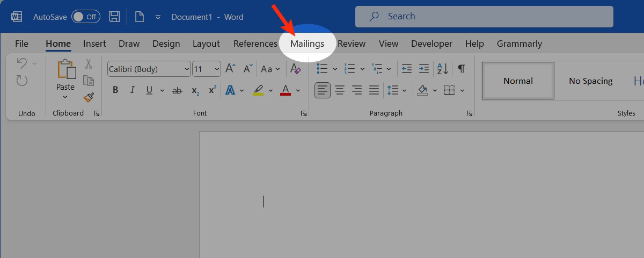Apply red font color
Image resolution: width=644 pixels, height=258 pixels.
click(x=285, y=90)
